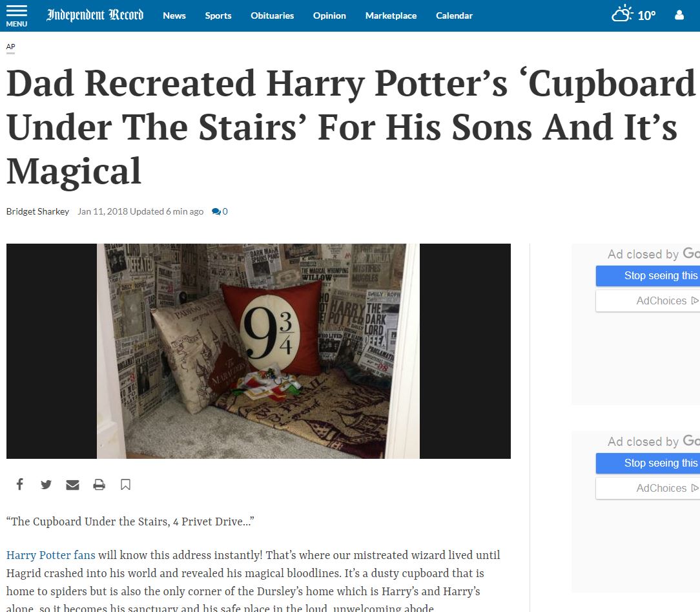This screenshot has height=612, width=700.
Task: Click the cupboard photo with 9¾ pillow
Action: (x=258, y=351)
